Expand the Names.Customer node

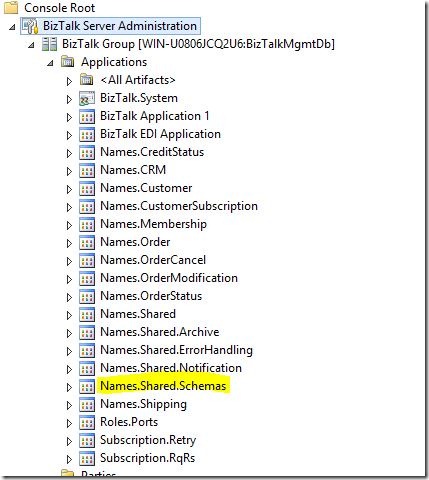pyautogui.click(x=69, y=189)
